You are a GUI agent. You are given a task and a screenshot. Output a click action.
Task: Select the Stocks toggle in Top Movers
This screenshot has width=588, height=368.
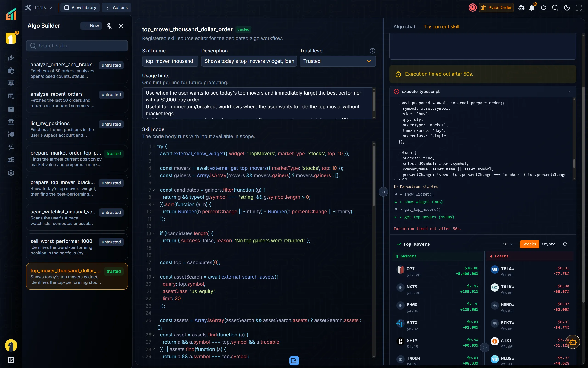pyautogui.click(x=529, y=244)
